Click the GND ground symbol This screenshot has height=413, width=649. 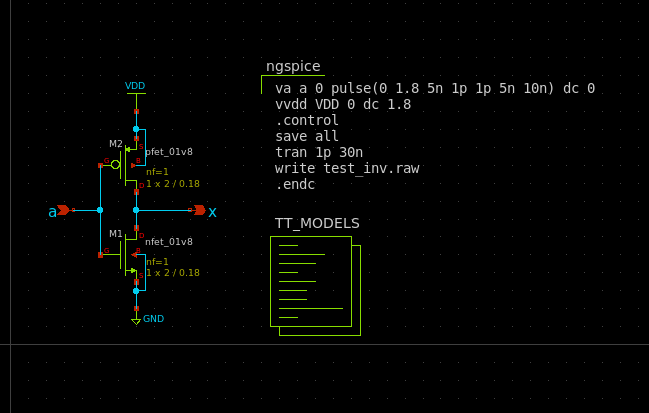[x=137, y=317]
